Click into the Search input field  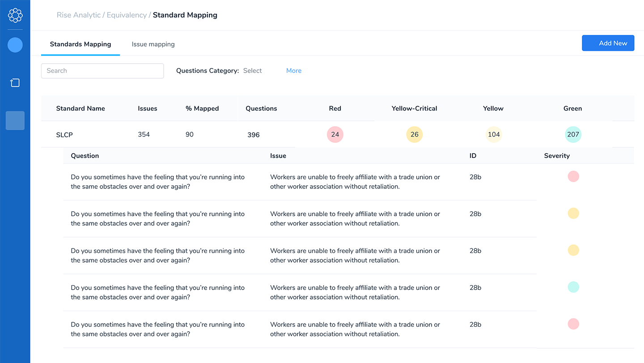click(102, 71)
